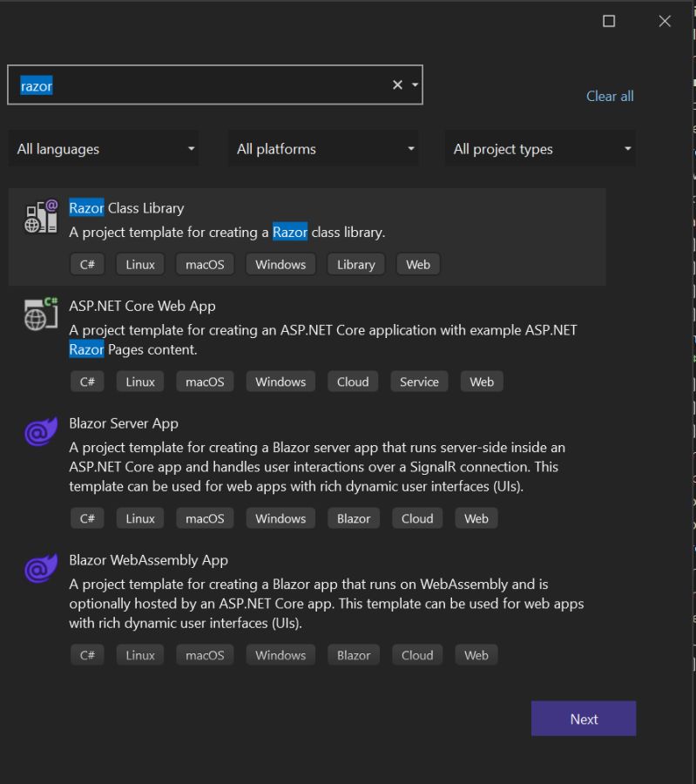Click the Razor Class Library description text
696x784 pixels.
pyautogui.click(x=227, y=233)
